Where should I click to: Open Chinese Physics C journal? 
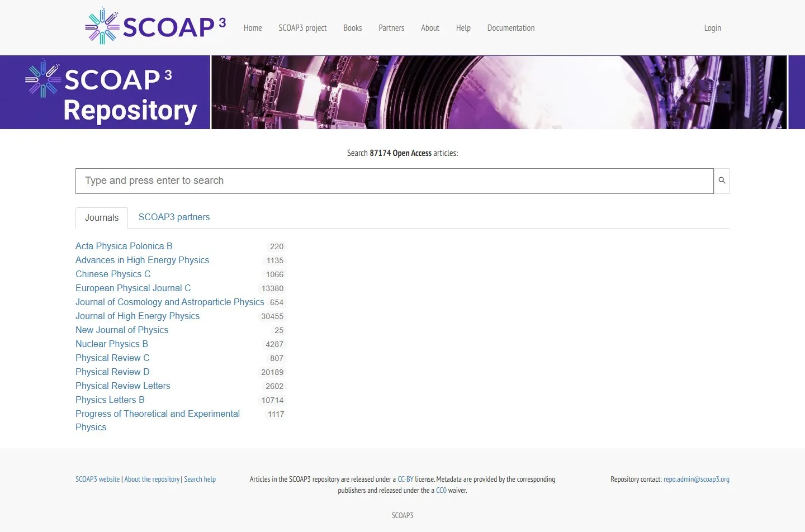[x=113, y=274]
